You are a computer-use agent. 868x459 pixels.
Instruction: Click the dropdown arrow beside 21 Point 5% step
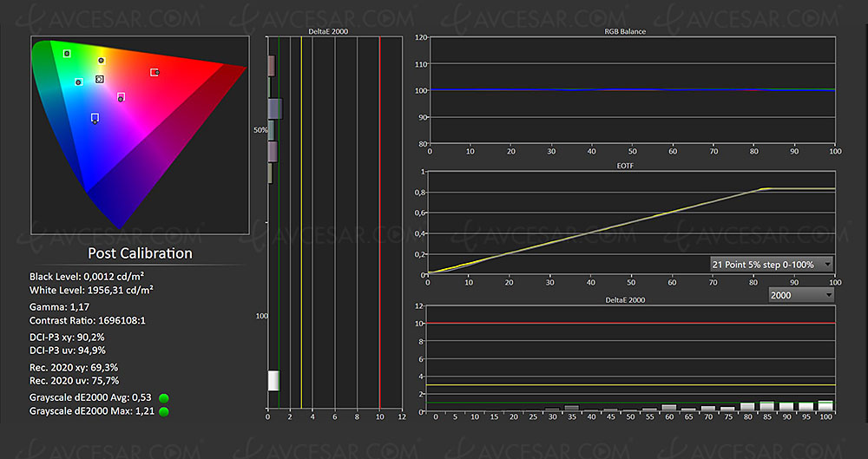pyautogui.click(x=827, y=264)
